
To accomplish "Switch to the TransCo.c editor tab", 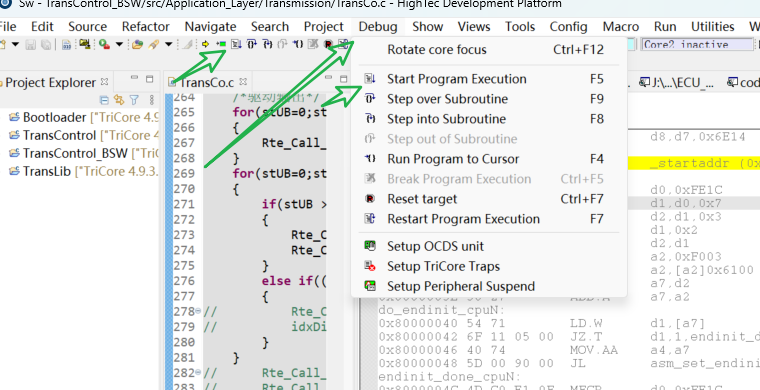I will [x=207, y=82].
